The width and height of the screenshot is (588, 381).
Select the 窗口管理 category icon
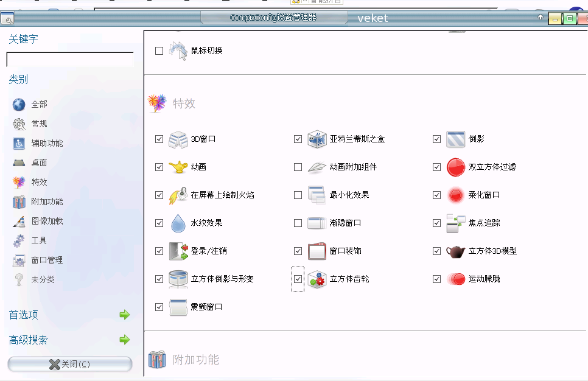[19, 260]
